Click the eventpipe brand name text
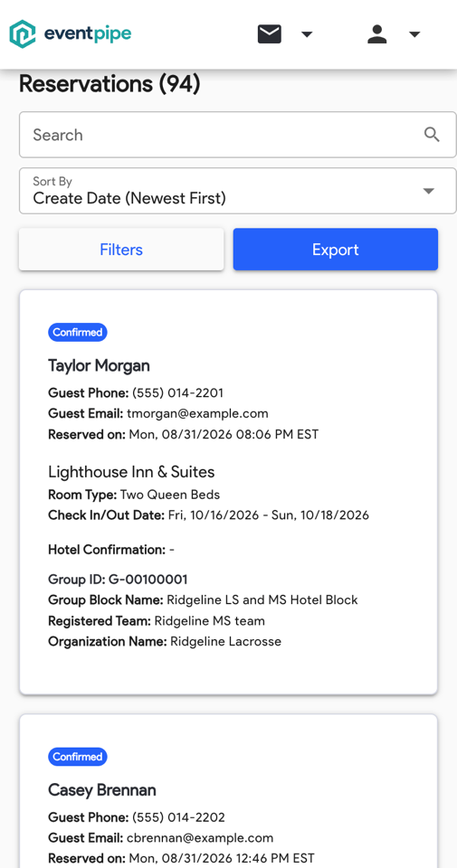Viewport: 457px width, 868px height. click(88, 34)
